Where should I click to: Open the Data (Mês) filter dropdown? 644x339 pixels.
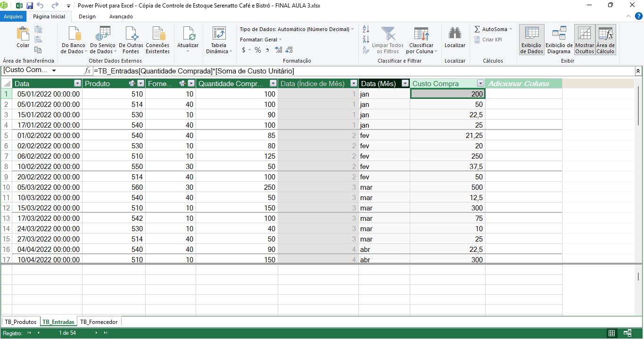point(405,83)
